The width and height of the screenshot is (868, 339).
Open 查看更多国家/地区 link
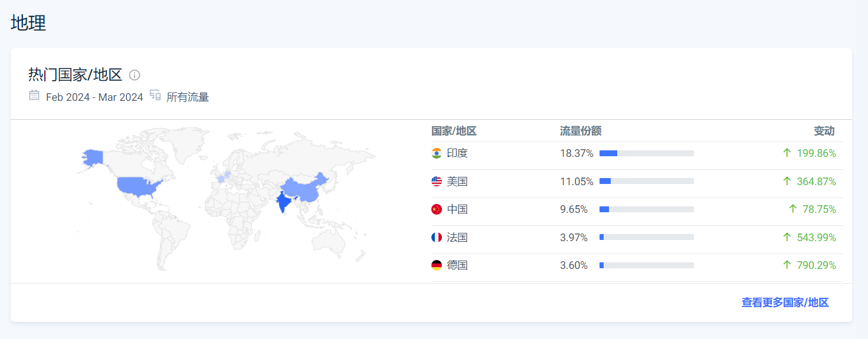(x=785, y=302)
